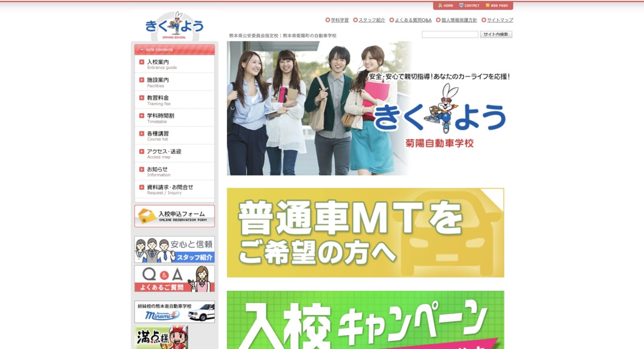Click the red arrow icon beside 各種講習
This screenshot has height=349, width=644.
coord(142,133)
